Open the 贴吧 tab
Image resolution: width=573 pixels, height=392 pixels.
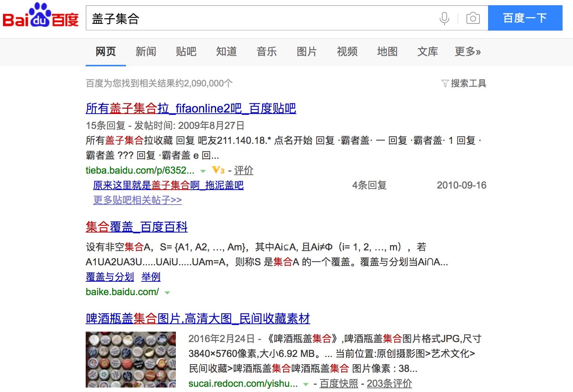point(186,51)
